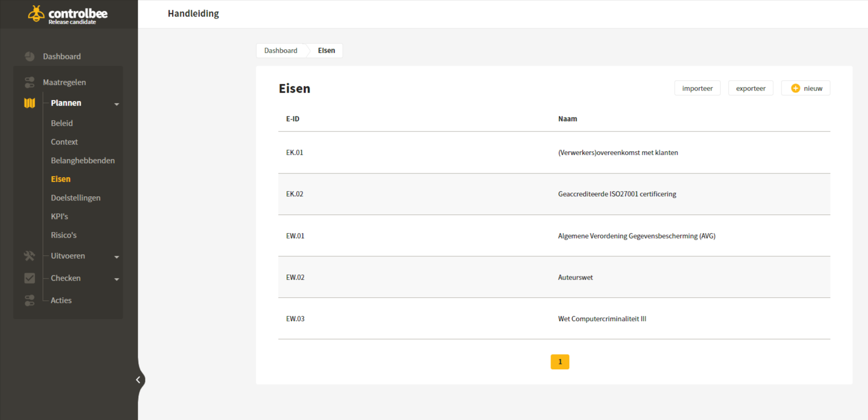Open Dashboard via its pie chart icon
The height and width of the screenshot is (420, 868).
30,56
